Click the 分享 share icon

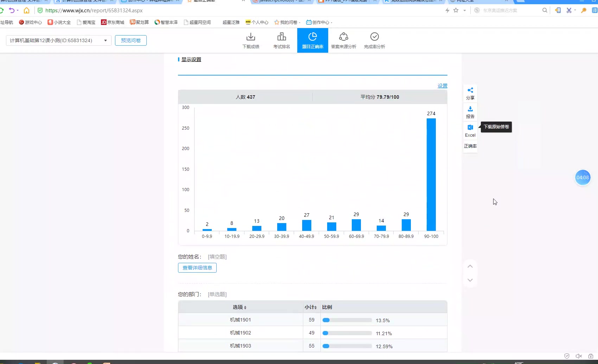coord(470,93)
